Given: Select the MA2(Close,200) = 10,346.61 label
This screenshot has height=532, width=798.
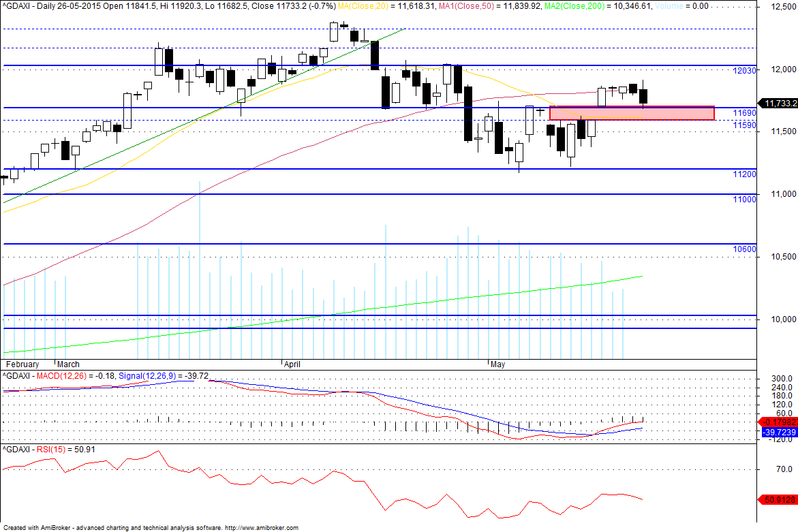Looking at the screenshot, I should click(x=598, y=6).
